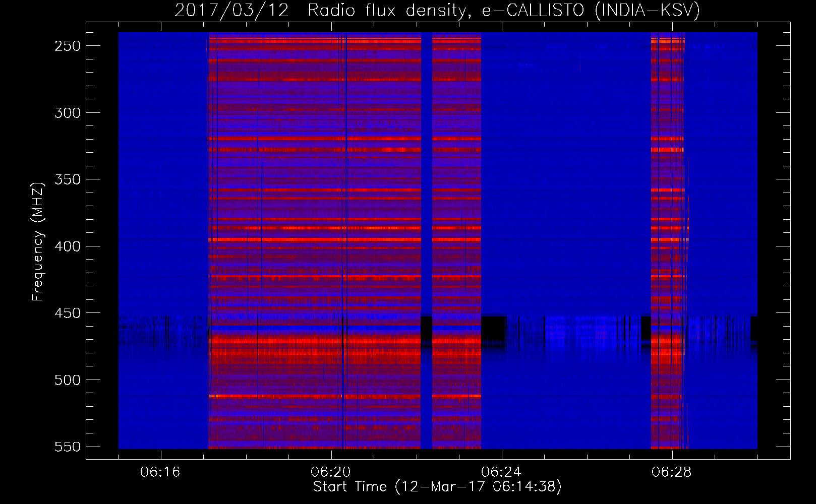
Task: Click the 500 frequency tick label
Action: 68,380
